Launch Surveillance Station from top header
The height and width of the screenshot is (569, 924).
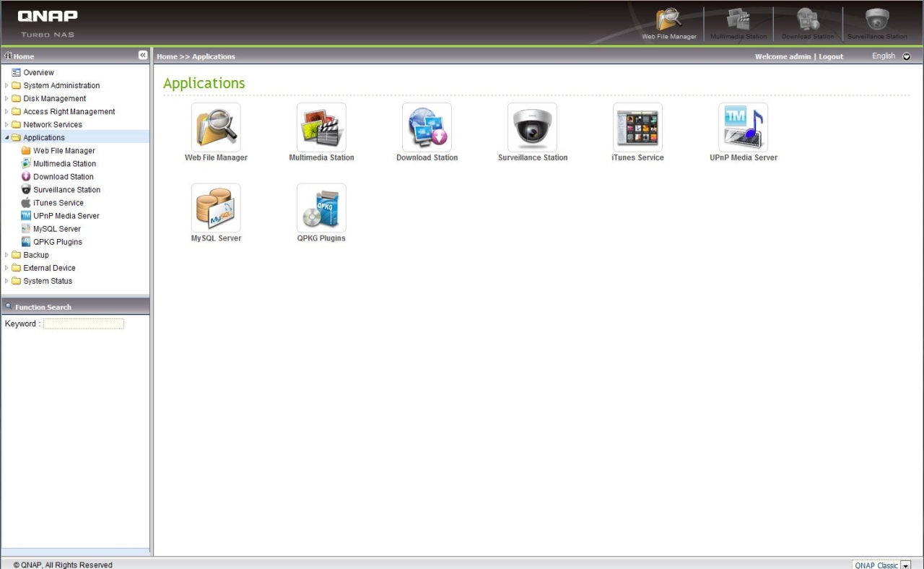coord(877,23)
